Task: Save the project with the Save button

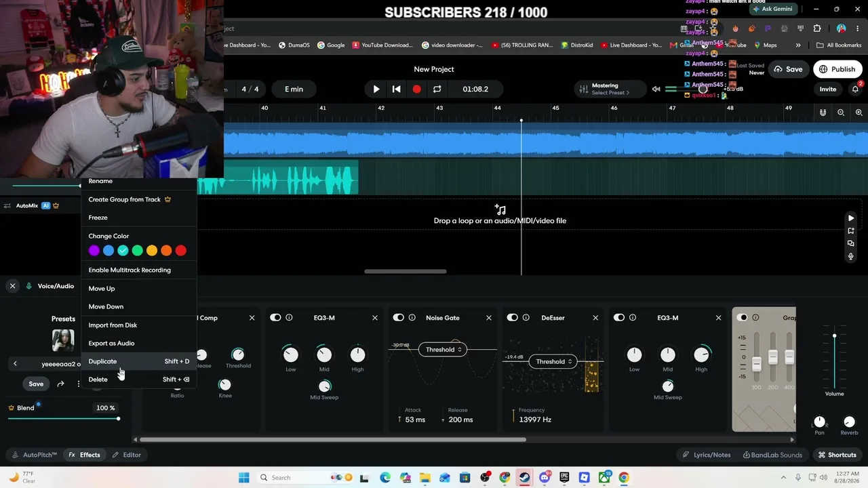Action: point(788,69)
